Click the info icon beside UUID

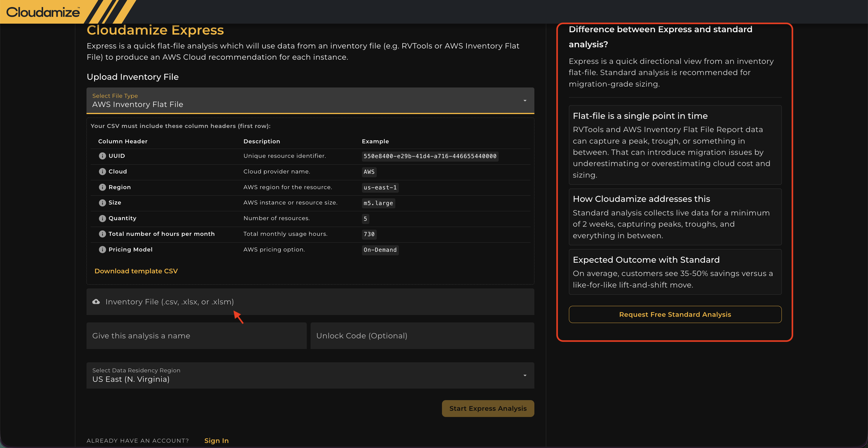coord(102,156)
